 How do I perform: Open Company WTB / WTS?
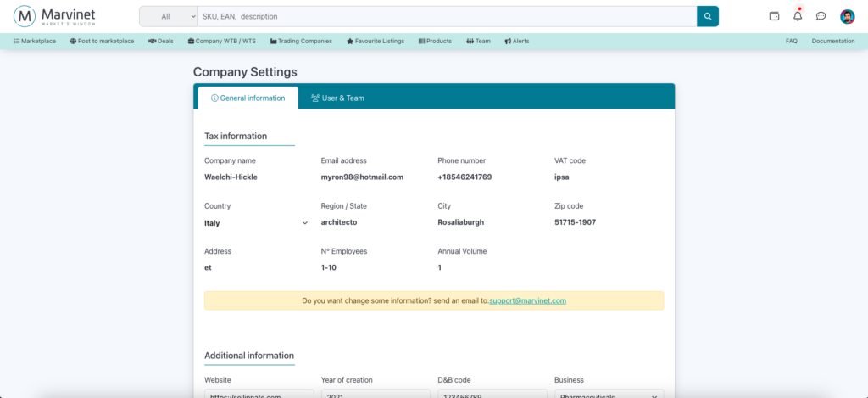221,41
